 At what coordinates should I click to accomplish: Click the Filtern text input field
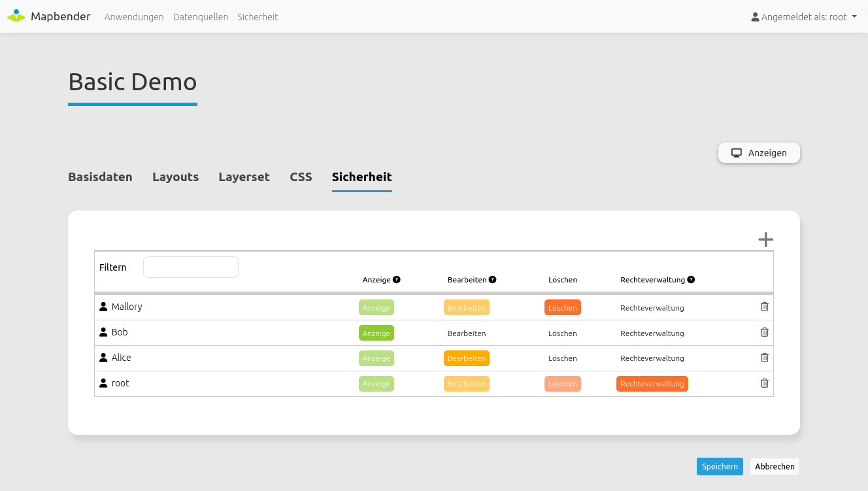point(191,267)
